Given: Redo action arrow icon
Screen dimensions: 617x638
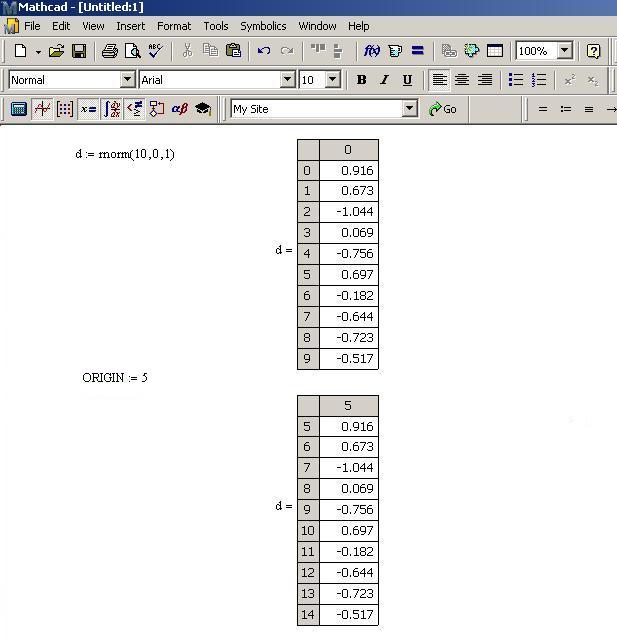Looking at the screenshot, I should click(x=287, y=51).
